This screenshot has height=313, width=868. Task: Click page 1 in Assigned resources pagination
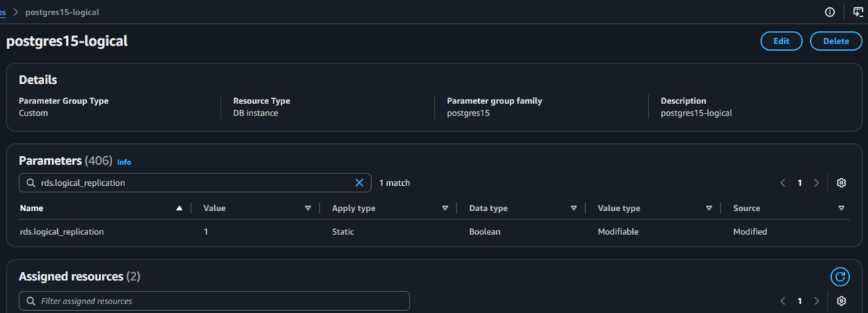point(799,301)
